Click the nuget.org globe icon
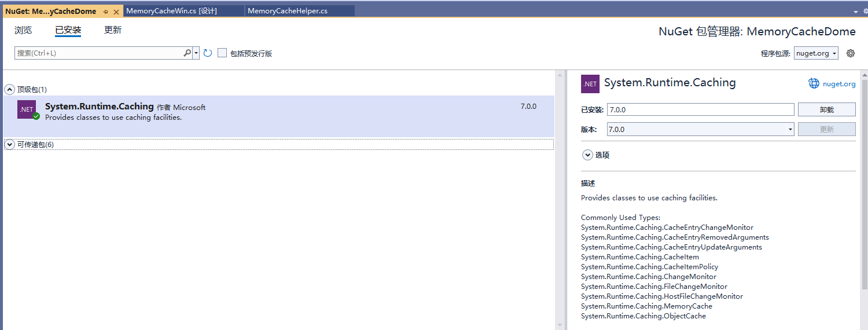Screen dimensions: 868x330 [814, 84]
